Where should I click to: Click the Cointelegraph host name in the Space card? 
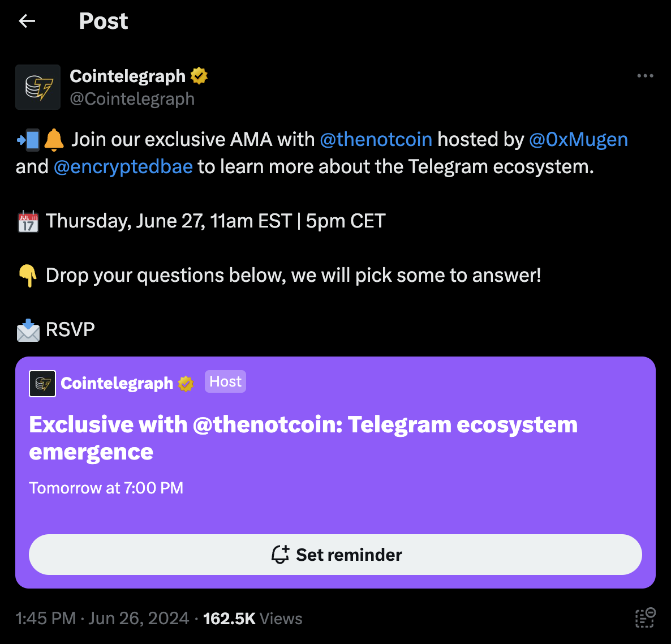(x=117, y=384)
